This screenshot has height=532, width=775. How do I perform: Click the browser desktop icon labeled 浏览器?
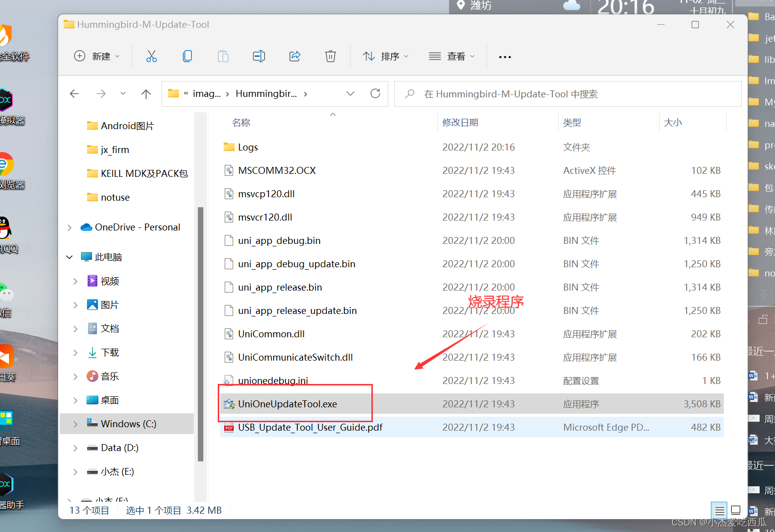pos(6,165)
